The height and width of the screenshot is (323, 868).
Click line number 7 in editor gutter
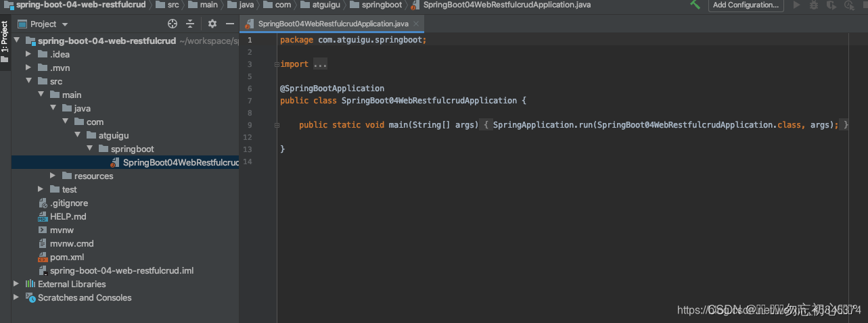pos(250,101)
